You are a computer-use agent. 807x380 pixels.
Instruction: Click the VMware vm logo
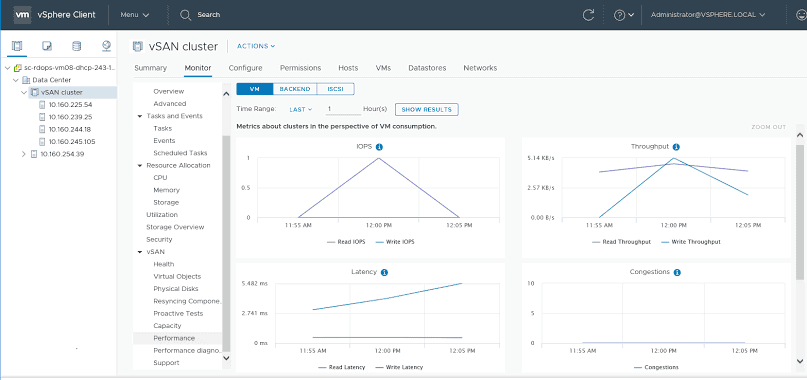coord(22,14)
